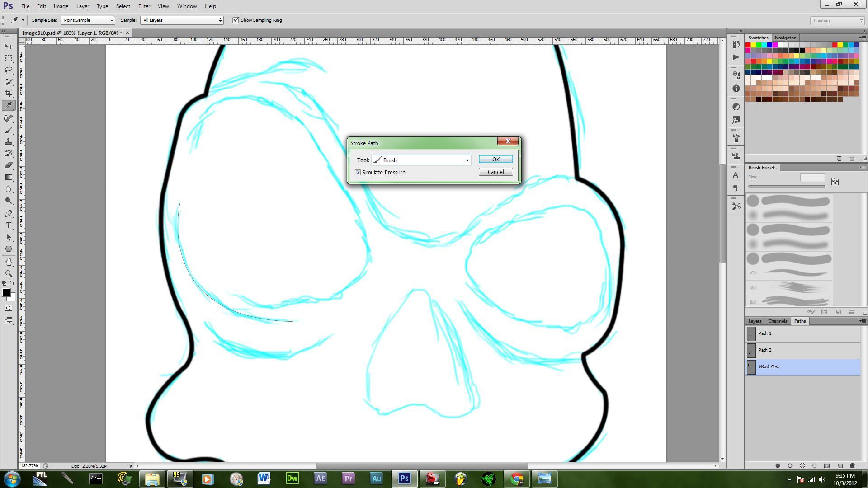Select the History Brush tool
The image size is (868, 488).
[x=9, y=154]
